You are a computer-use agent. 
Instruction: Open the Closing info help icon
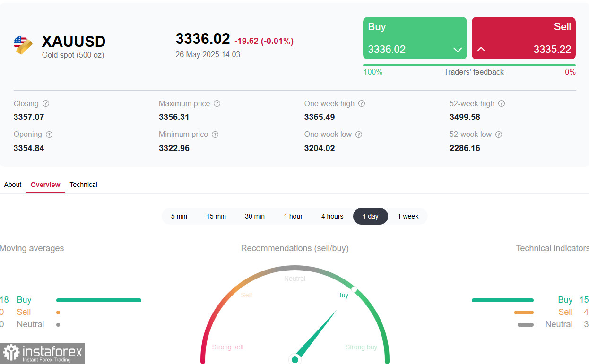point(46,103)
